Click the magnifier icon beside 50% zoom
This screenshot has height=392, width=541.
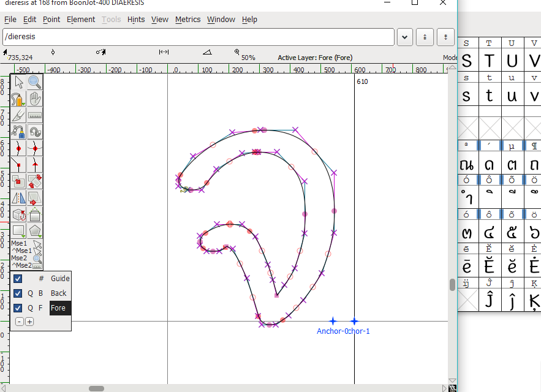click(237, 52)
